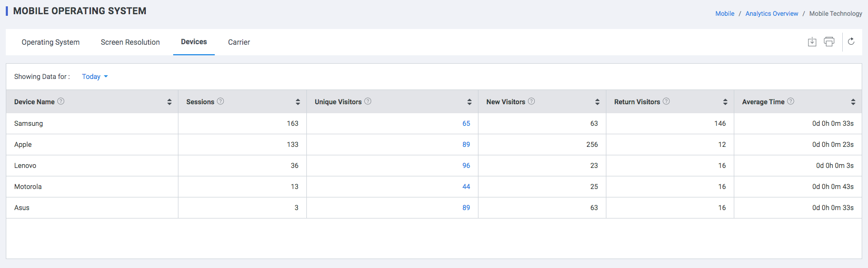Sort table by Sessions column arrows
This screenshot has height=268, width=868.
(298, 102)
